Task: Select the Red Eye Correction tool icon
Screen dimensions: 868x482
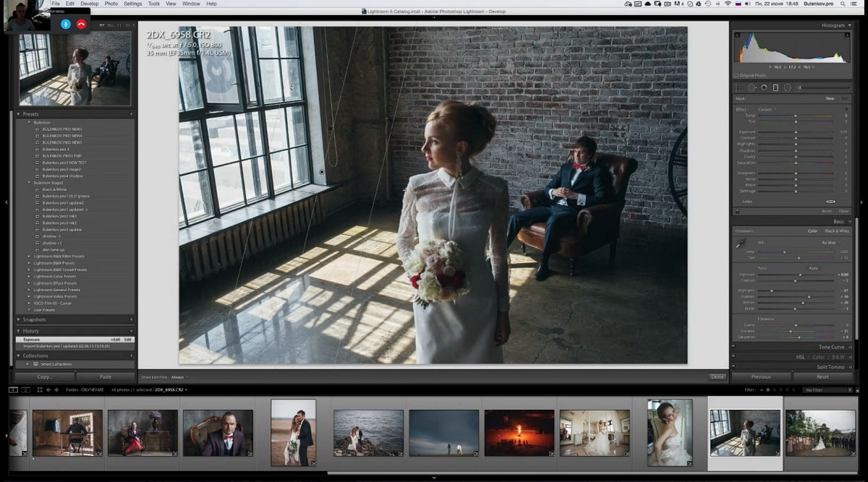Action: tap(764, 87)
